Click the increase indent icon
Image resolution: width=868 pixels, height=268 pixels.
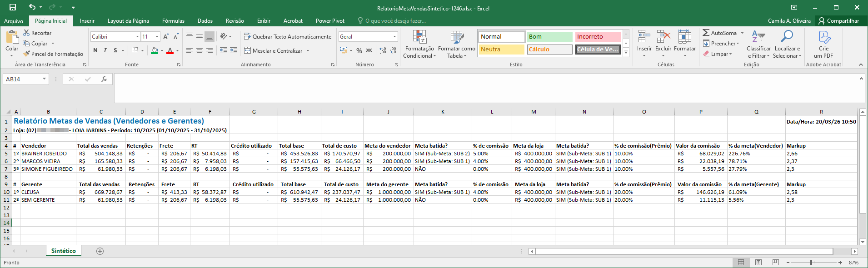coord(234,50)
